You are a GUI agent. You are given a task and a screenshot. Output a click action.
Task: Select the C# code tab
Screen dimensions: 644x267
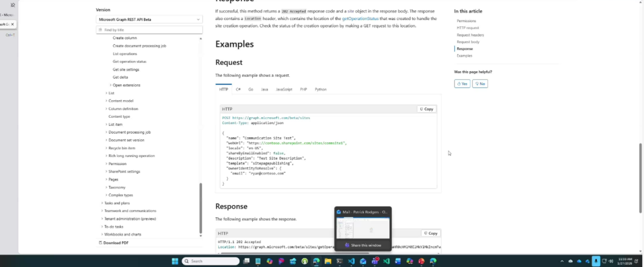238,89
